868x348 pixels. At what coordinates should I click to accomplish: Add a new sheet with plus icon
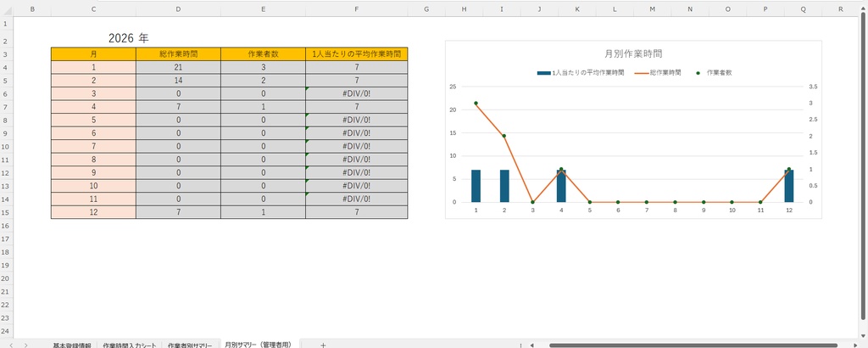[323, 345]
